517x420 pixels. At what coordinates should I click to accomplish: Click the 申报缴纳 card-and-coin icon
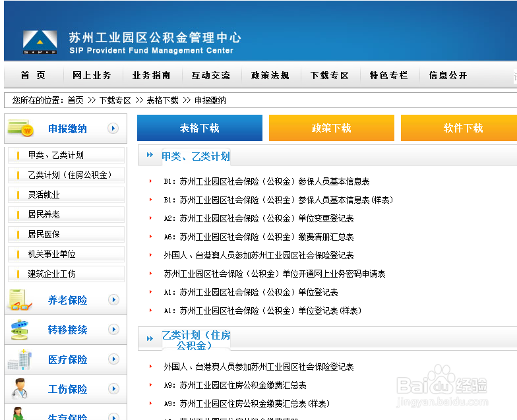(x=21, y=128)
